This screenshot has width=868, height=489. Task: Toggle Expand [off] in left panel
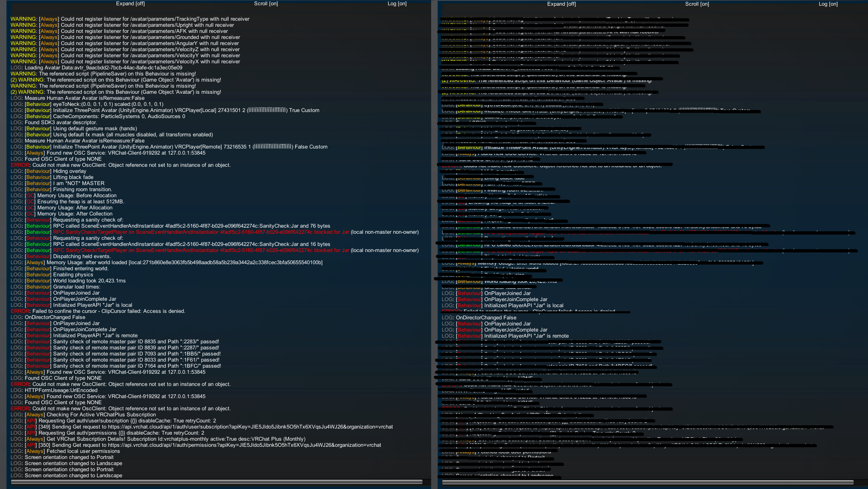tap(130, 4)
